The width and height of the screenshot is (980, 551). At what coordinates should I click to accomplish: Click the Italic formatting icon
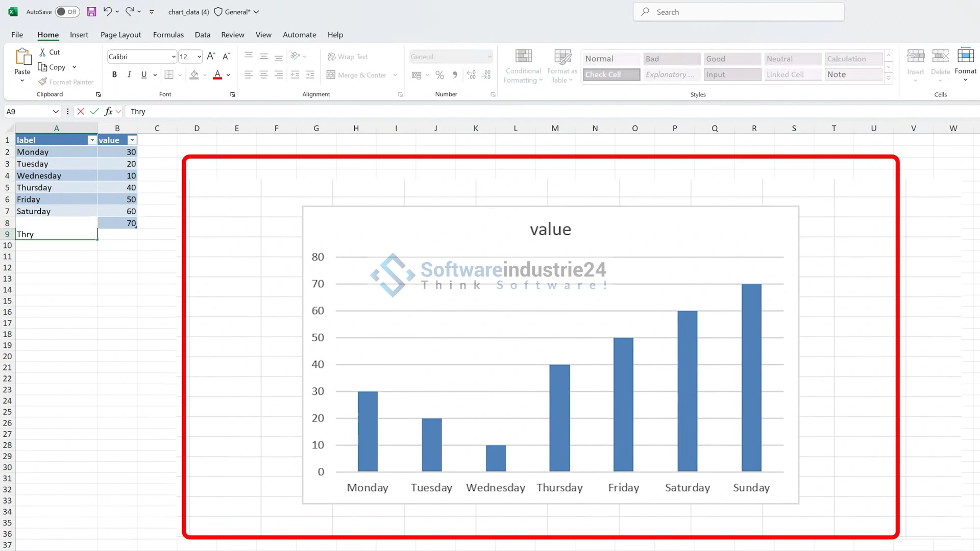tap(129, 74)
